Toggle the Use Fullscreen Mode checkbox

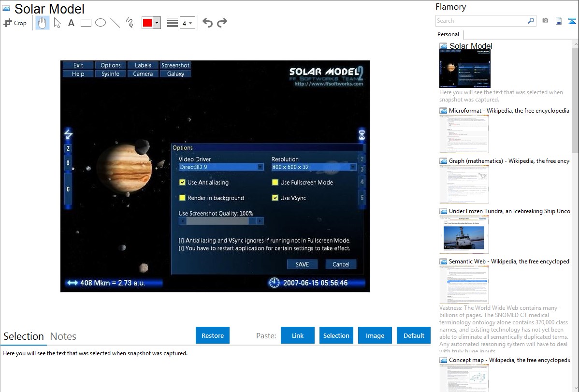point(275,183)
